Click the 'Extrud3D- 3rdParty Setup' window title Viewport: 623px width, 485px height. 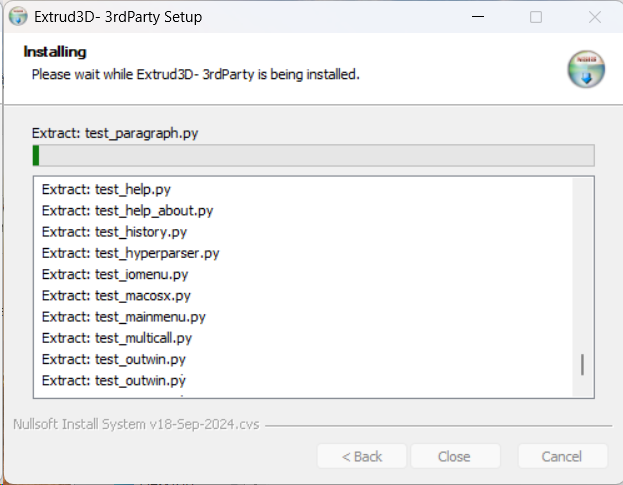[118, 17]
